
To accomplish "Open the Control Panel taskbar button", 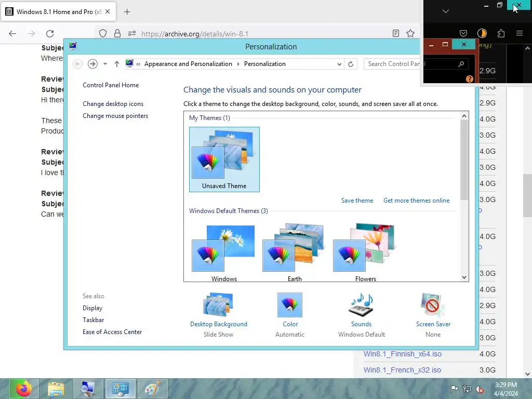I will point(121,389).
